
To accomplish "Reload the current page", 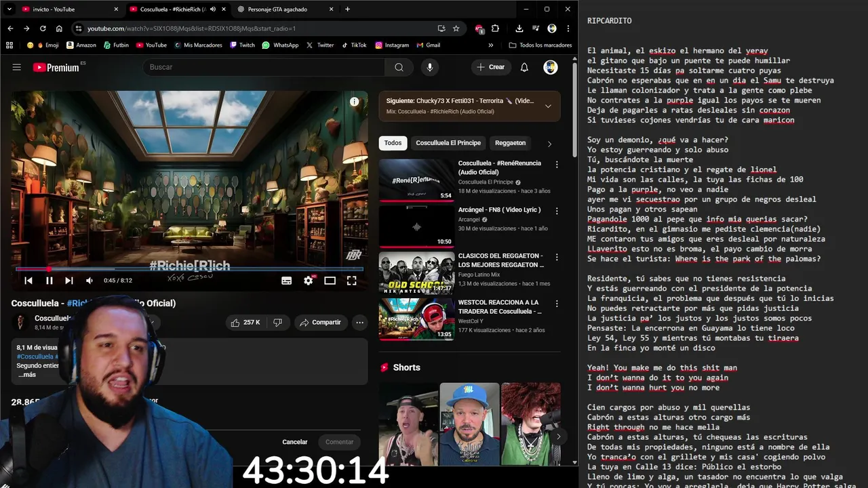I will (x=43, y=28).
